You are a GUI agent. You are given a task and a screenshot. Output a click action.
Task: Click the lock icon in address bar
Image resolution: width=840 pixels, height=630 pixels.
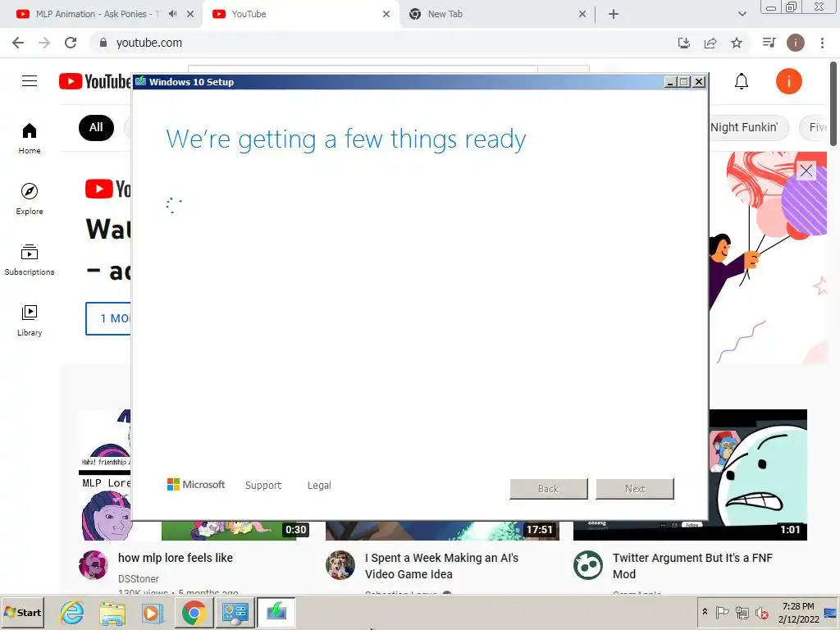[103, 43]
